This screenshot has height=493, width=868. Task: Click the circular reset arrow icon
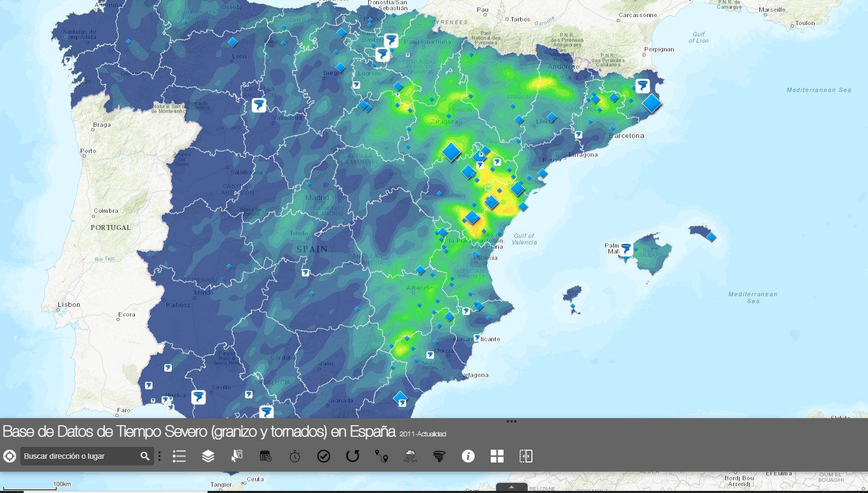[x=353, y=456]
